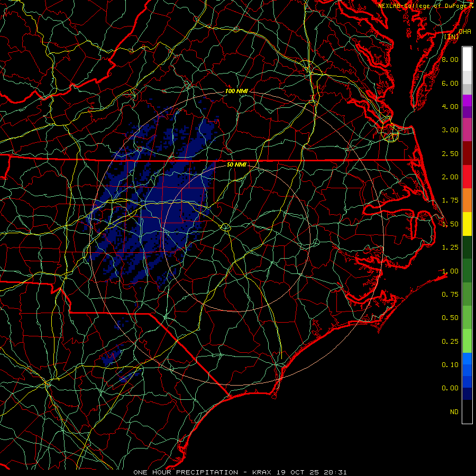Viewport: 476px width, 476px height.
Task: Click the "ND" no-data legend label
Action: coord(454,412)
